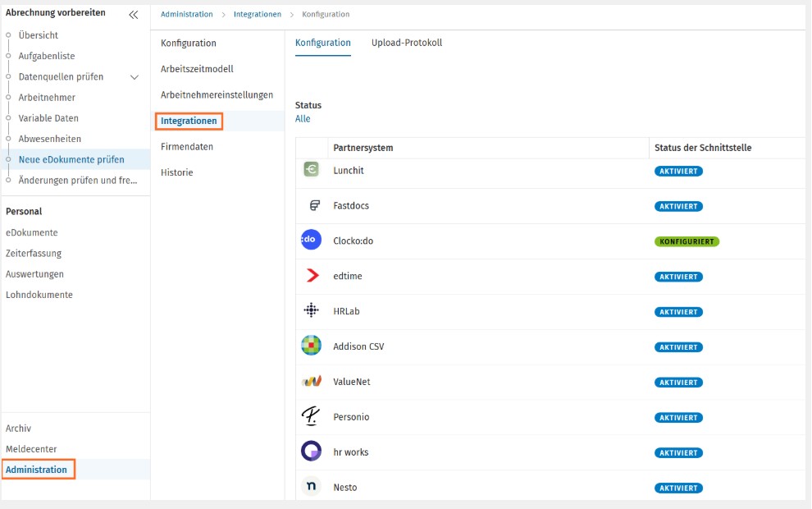This screenshot has height=509, width=812.
Task: Click the hr works circular logo
Action: click(x=311, y=451)
